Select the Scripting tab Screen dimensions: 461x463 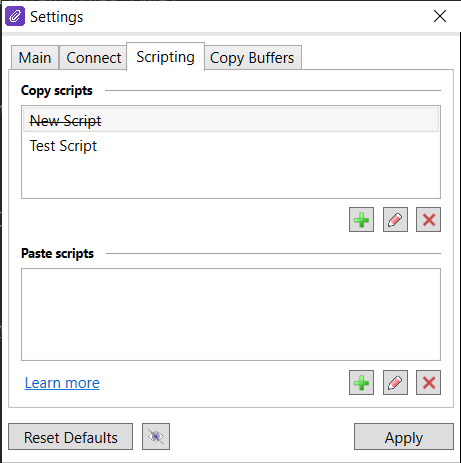pyautogui.click(x=165, y=57)
